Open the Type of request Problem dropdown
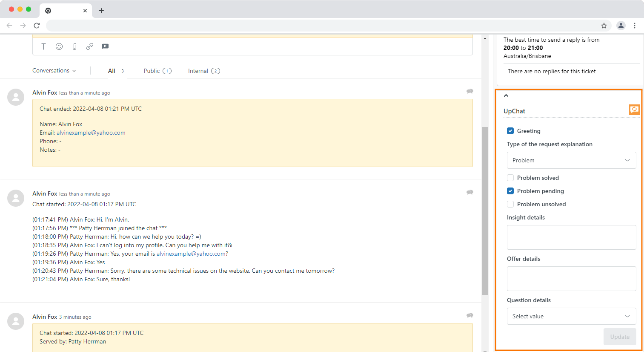The width and height of the screenshot is (644, 352). pyautogui.click(x=571, y=160)
